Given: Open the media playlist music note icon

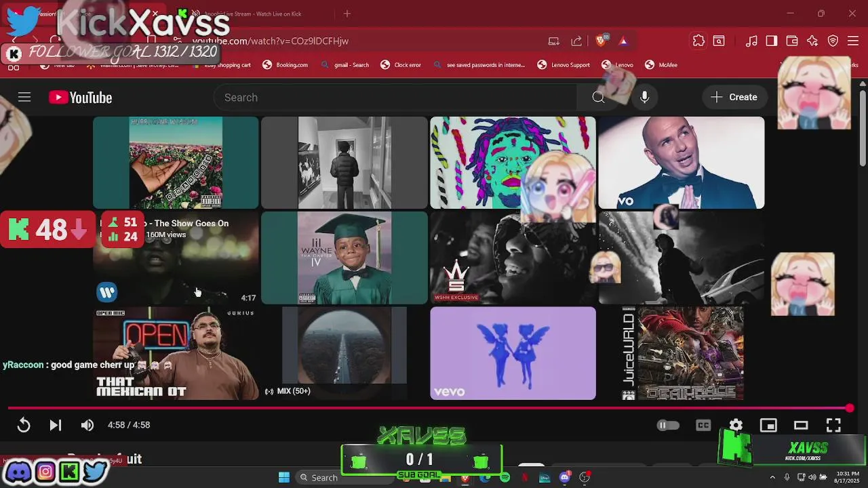Looking at the screenshot, I should tap(751, 41).
